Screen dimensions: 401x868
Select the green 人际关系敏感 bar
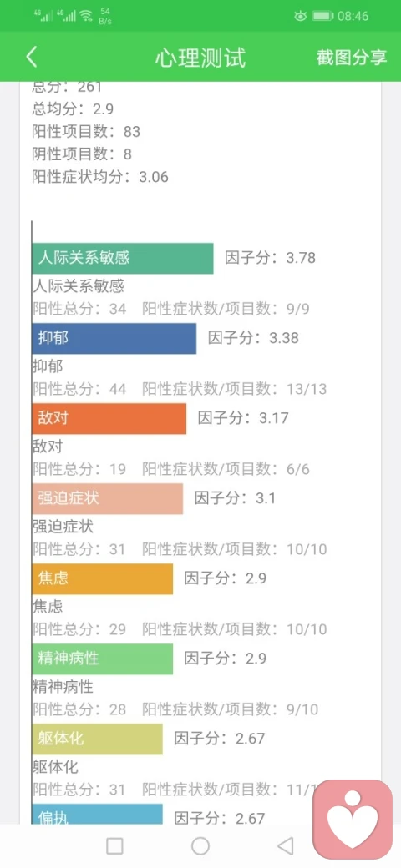tap(123, 258)
